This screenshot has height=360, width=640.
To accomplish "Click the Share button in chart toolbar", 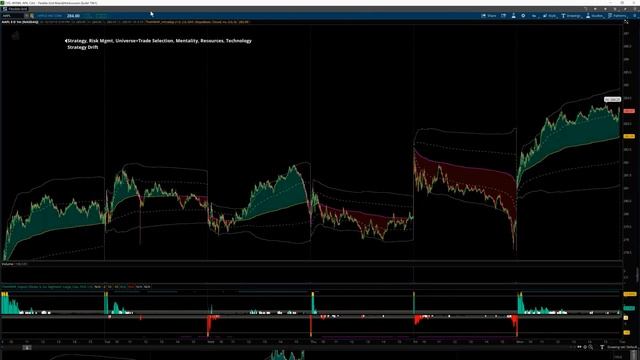I will [489, 16].
